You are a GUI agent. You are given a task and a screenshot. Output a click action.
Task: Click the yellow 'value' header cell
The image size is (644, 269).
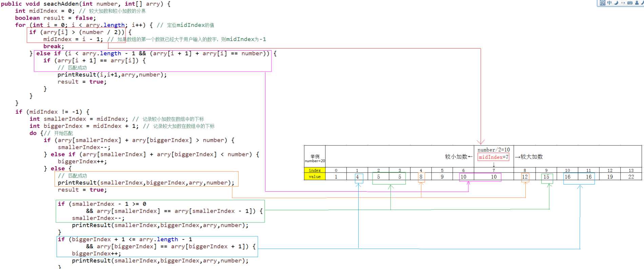(315, 177)
